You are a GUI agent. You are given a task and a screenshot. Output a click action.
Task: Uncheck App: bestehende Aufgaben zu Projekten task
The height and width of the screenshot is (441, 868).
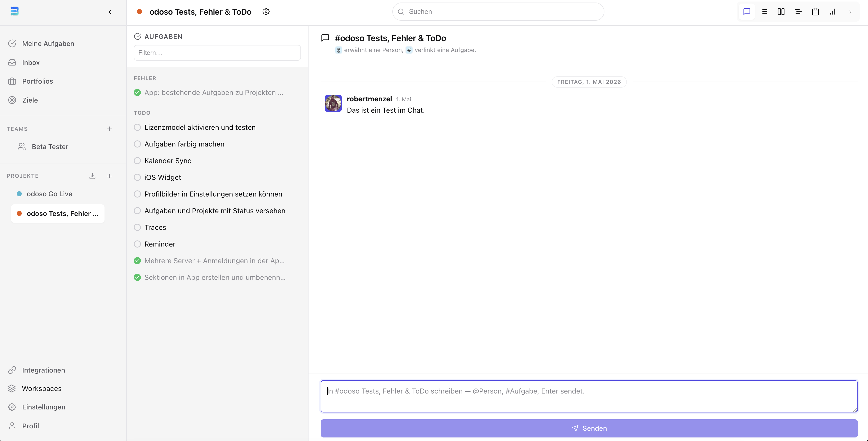tap(137, 92)
